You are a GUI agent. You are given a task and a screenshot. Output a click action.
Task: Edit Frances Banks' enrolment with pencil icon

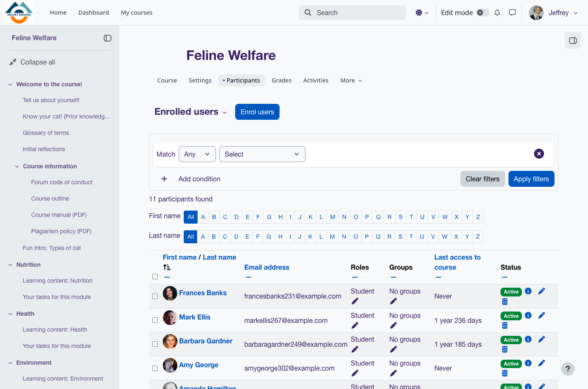coord(542,291)
